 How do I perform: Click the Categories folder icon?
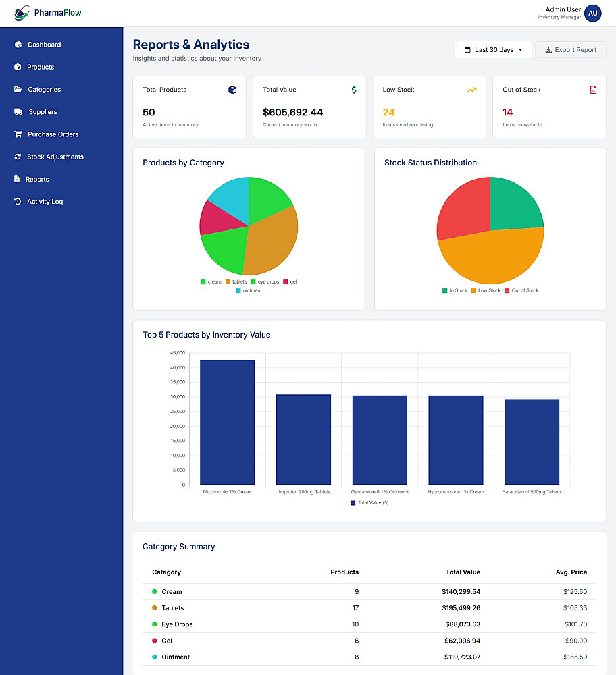[x=18, y=89]
